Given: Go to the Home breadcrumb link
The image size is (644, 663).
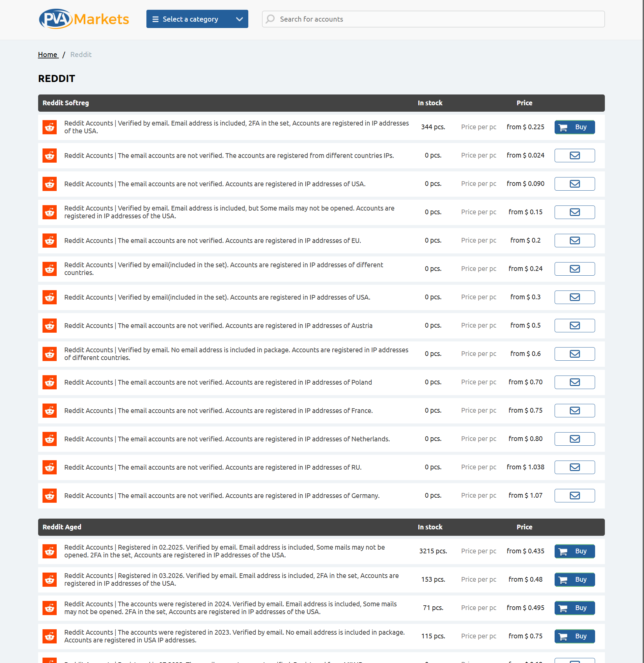Looking at the screenshot, I should 48,54.
